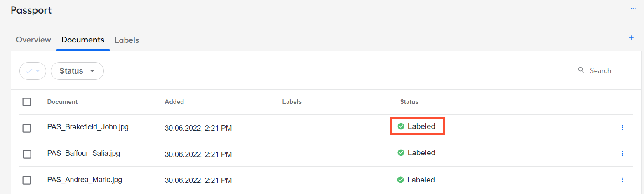Tick the checkbox for PAS_Baffour_Salia.jpg

point(27,154)
